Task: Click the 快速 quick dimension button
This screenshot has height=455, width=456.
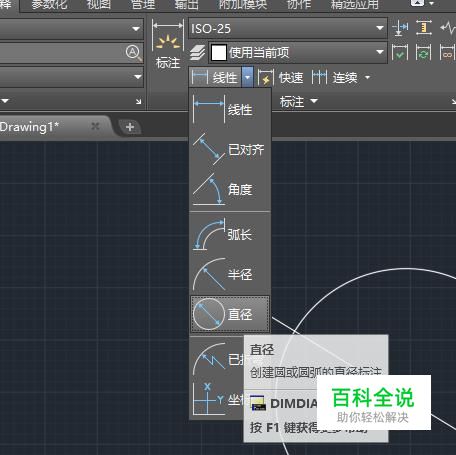Action: [x=281, y=78]
